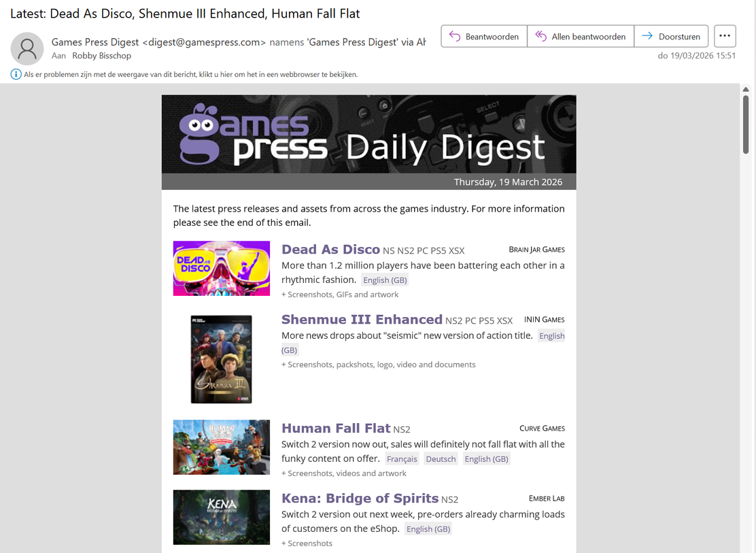Open the Shenmue III Enhanced headline link
Viewport: 756px width, 553px height.
tap(362, 320)
